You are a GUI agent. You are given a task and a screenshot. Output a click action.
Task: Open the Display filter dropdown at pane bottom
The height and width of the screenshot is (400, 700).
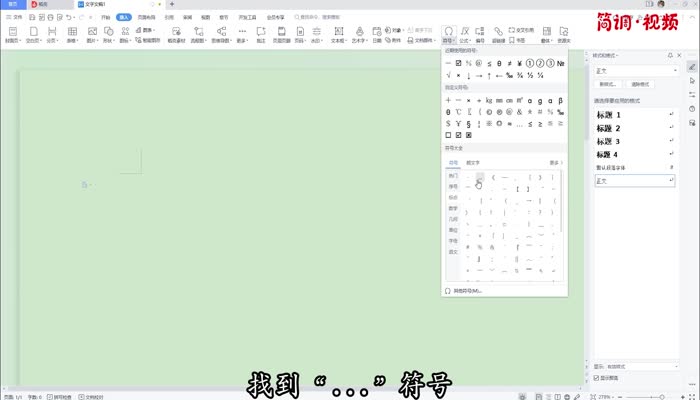click(x=642, y=367)
